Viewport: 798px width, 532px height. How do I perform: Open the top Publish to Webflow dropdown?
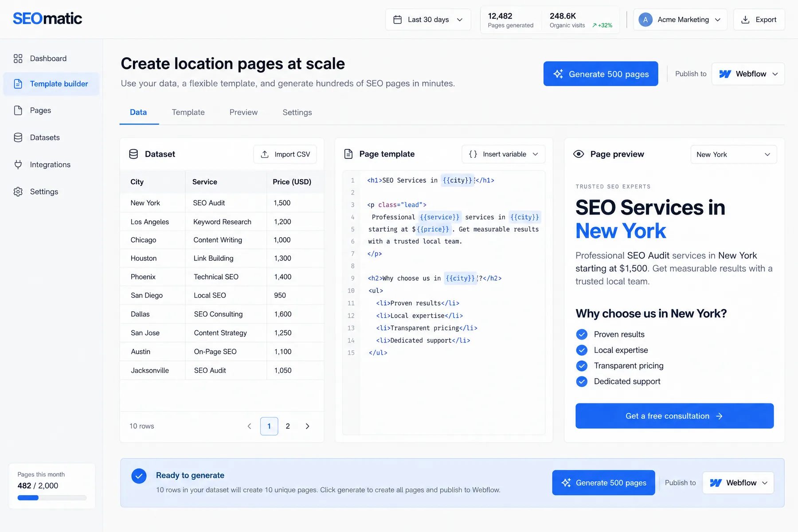(x=748, y=74)
